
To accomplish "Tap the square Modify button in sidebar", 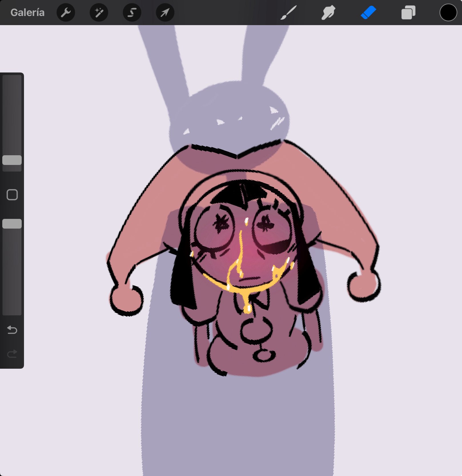I will [x=12, y=195].
